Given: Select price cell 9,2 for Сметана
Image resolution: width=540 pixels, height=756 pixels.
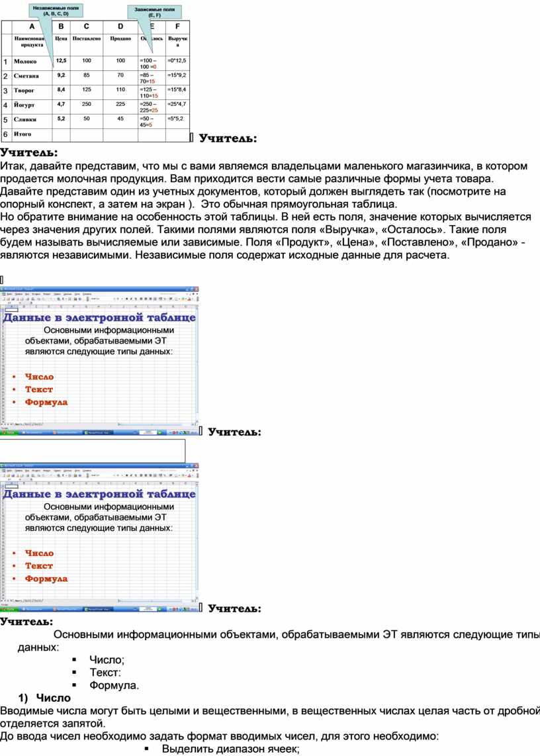Looking at the screenshot, I should click(62, 78).
